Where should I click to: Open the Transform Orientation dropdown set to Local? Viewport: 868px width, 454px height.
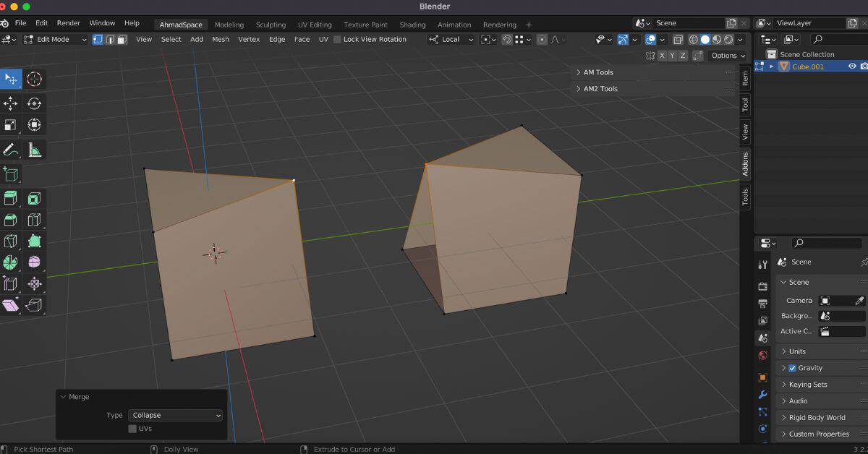tap(450, 39)
